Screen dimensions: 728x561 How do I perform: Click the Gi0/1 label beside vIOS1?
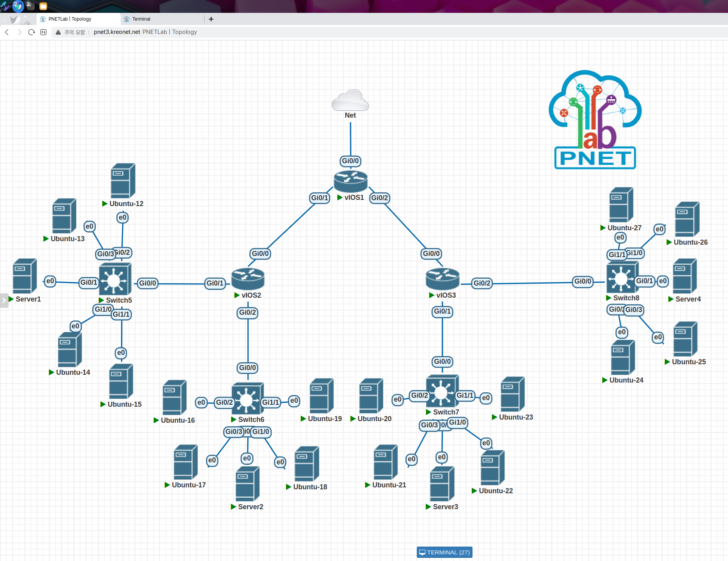click(x=320, y=198)
